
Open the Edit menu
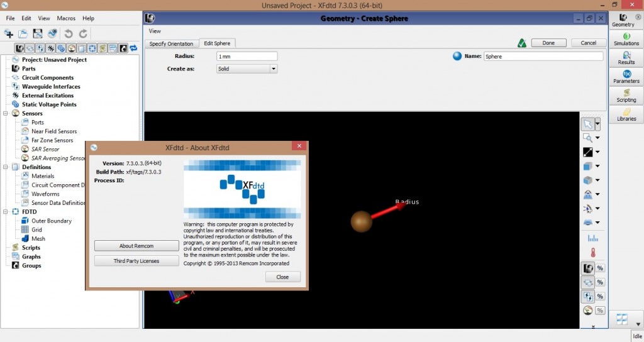[26, 18]
